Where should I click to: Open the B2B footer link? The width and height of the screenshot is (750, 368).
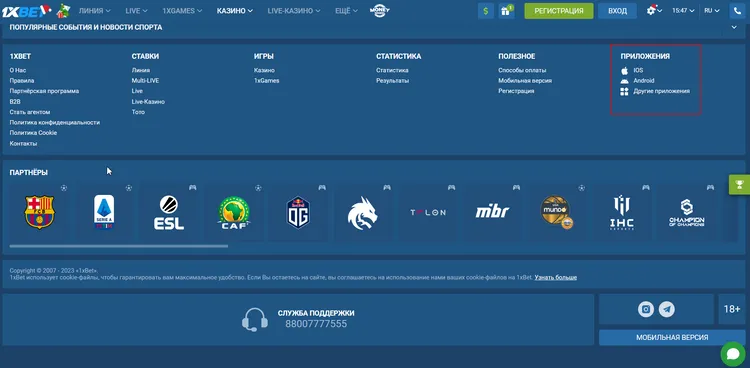tap(15, 101)
